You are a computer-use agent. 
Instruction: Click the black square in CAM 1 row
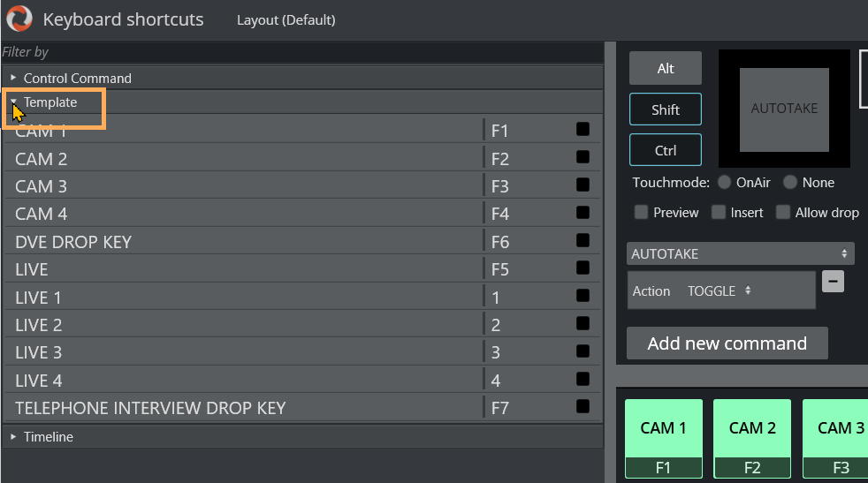coord(582,130)
